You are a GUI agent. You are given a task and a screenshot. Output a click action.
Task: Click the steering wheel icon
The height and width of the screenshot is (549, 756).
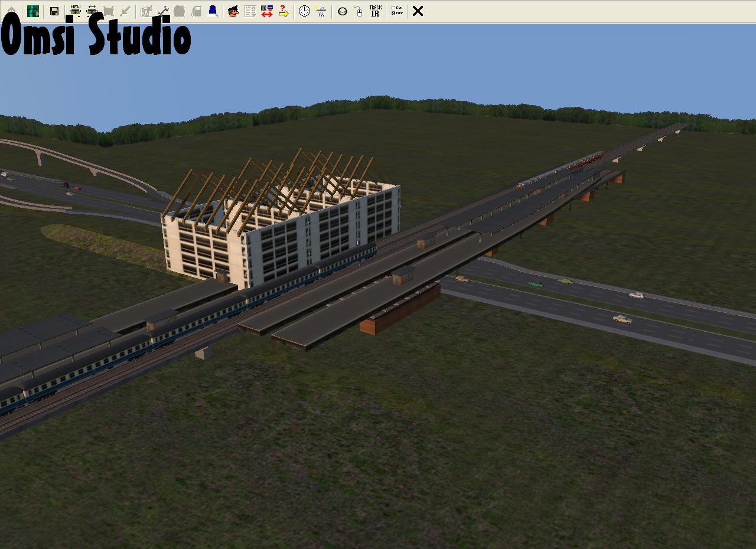pyautogui.click(x=342, y=11)
